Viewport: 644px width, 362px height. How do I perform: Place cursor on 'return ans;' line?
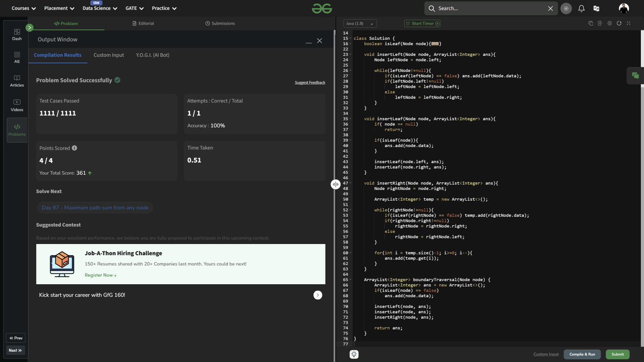[x=388, y=328]
